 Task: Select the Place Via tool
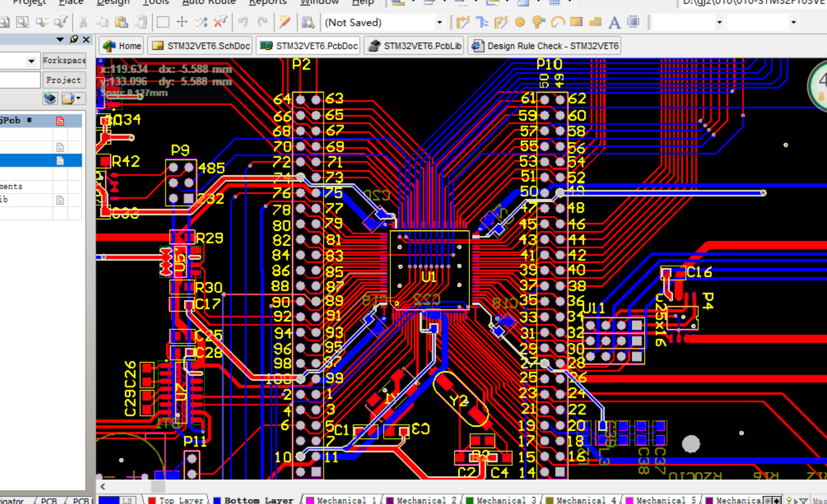[539, 22]
